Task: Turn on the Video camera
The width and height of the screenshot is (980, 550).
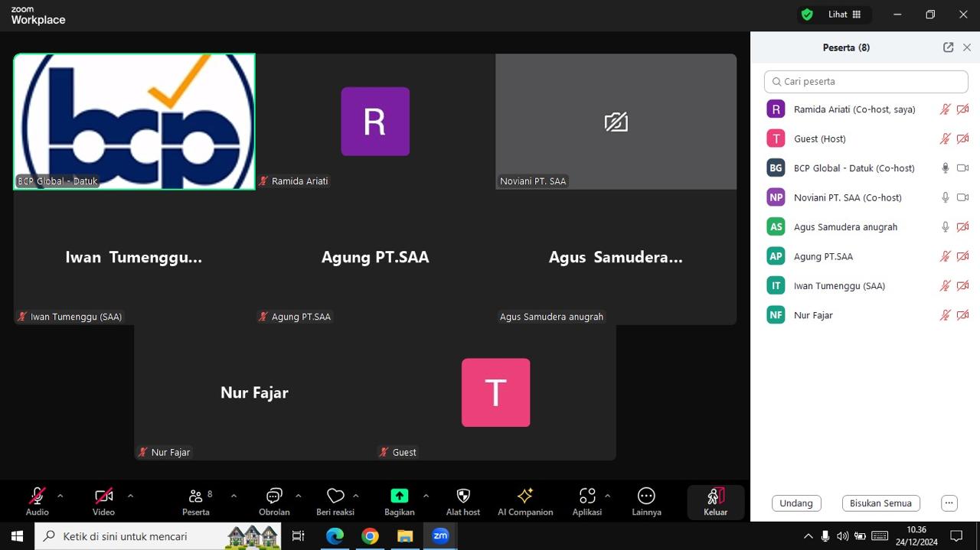Action: 103,496
